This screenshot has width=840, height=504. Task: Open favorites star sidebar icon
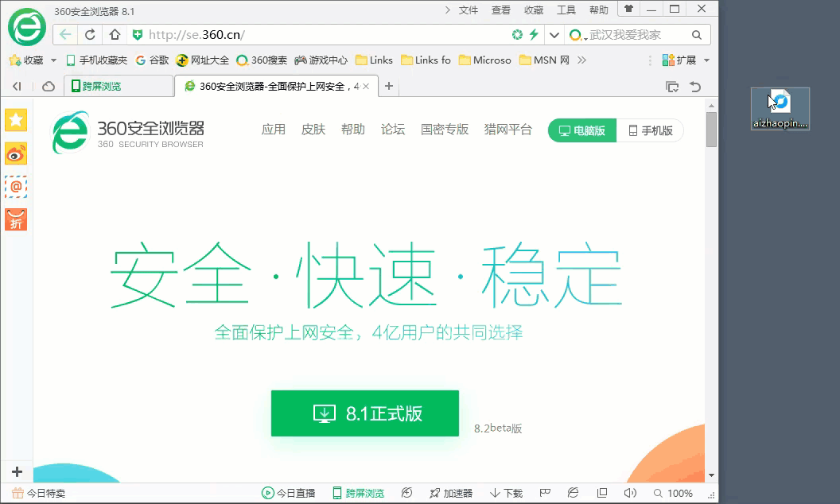click(16, 120)
